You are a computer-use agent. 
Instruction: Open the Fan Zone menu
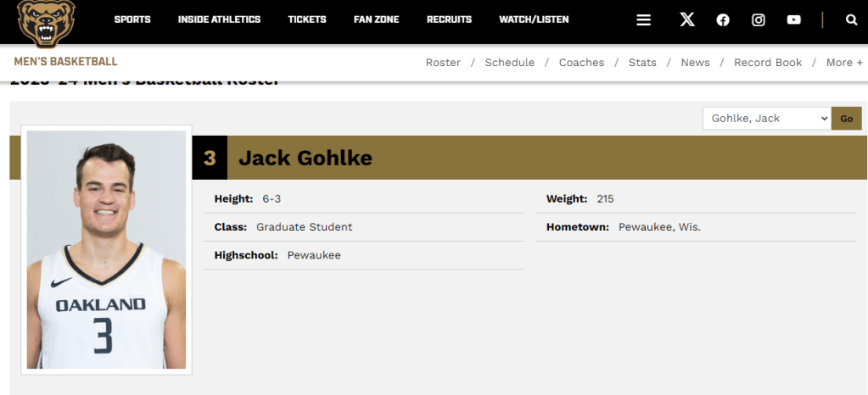click(x=376, y=19)
